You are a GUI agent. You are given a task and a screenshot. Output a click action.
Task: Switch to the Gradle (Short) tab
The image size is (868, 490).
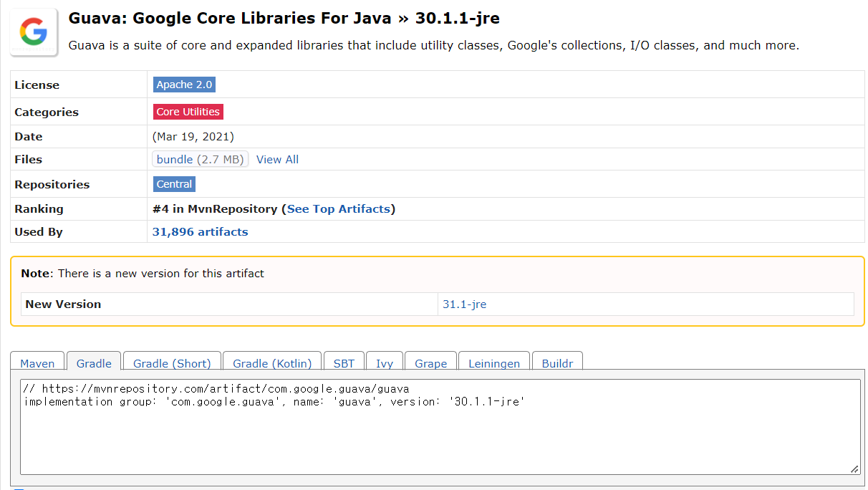pyautogui.click(x=172, y=362)
